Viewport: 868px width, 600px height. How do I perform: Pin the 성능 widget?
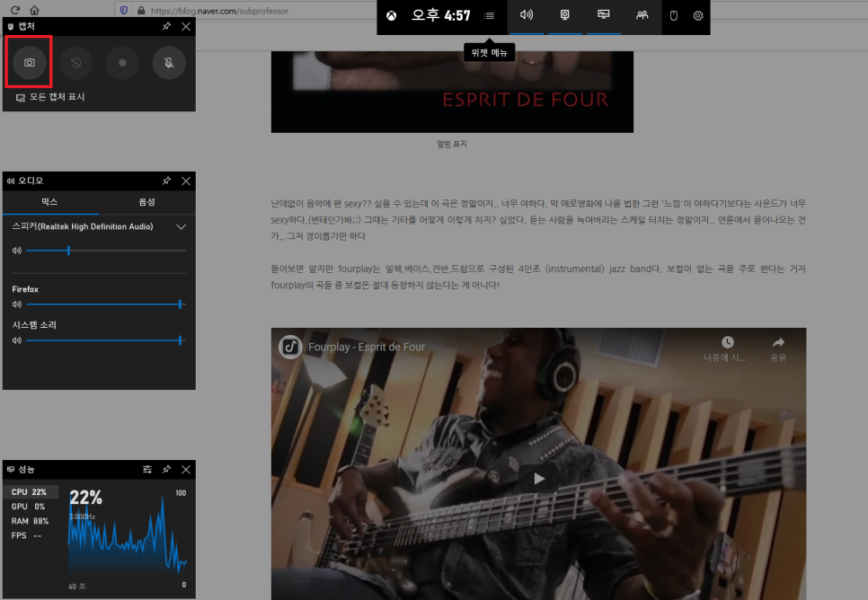click(166, 470)
